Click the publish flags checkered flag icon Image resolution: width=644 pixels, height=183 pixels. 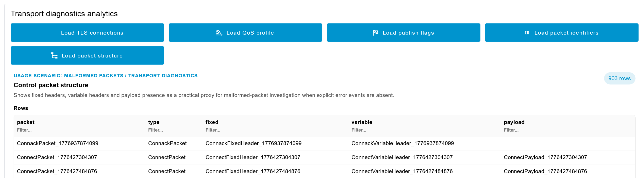[x=376, y=33]
